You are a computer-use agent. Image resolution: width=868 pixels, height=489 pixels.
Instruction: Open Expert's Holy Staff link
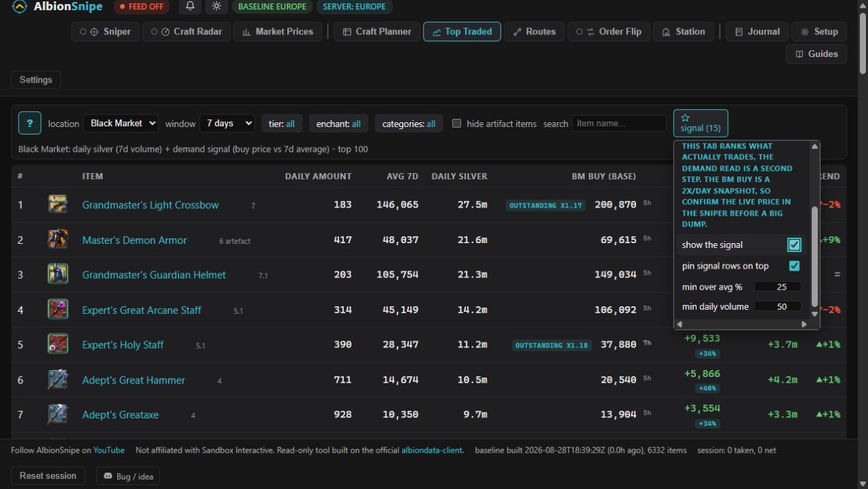tap(123, 345)
